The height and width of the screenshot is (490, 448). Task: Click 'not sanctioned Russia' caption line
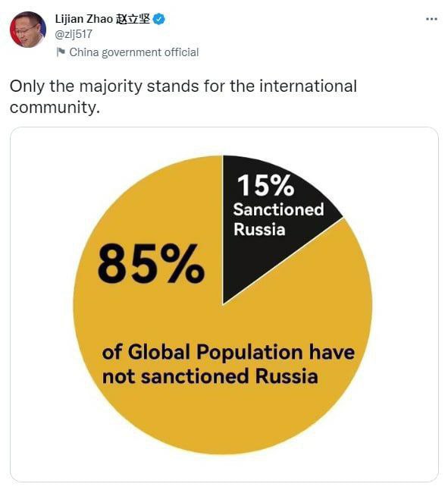(x=210, y=376)
